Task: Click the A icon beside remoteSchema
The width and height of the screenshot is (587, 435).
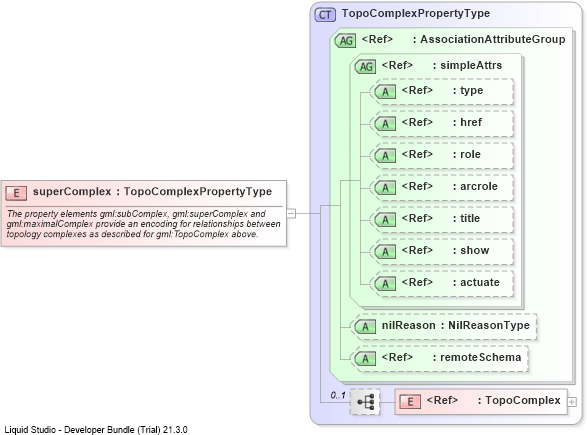Action: 365,359
